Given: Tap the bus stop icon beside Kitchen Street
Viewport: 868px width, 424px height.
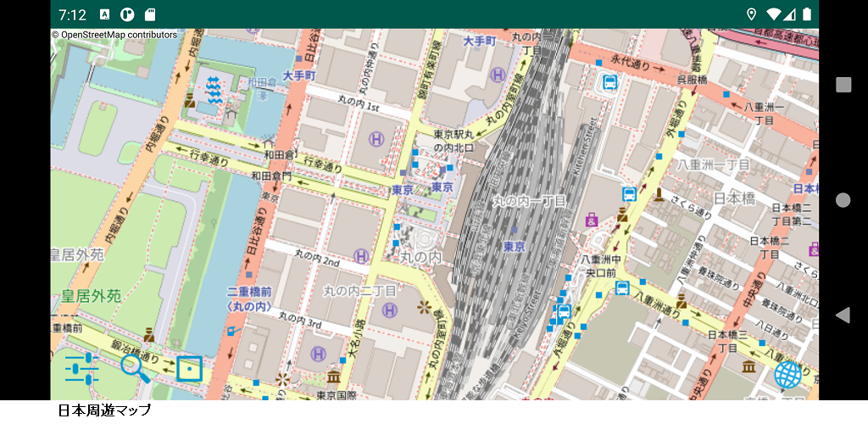Looking at the screenshot, I should 630,194.
